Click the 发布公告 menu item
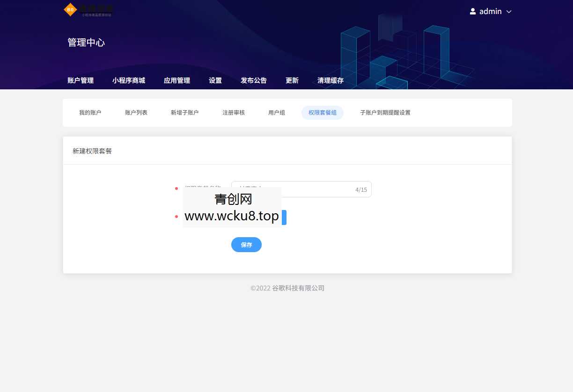 253,80
